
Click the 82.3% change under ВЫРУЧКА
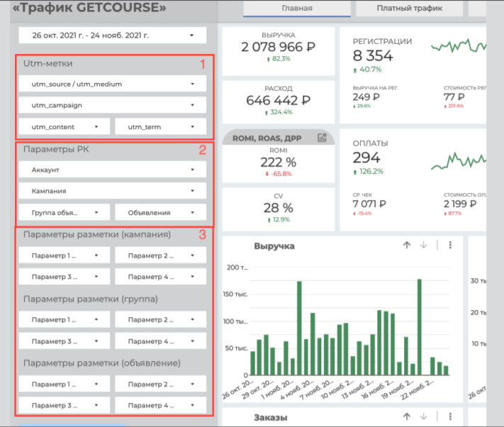coord(279,59)
